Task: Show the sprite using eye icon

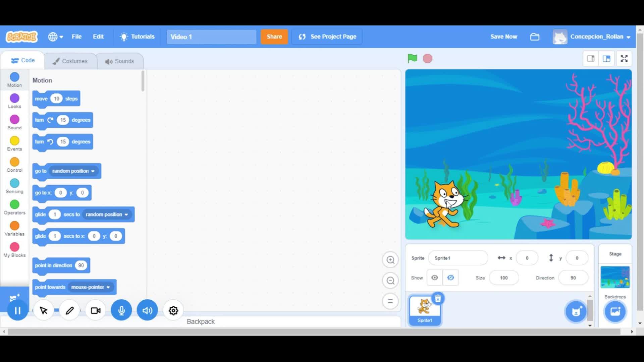Action: [x=434, y=278]
